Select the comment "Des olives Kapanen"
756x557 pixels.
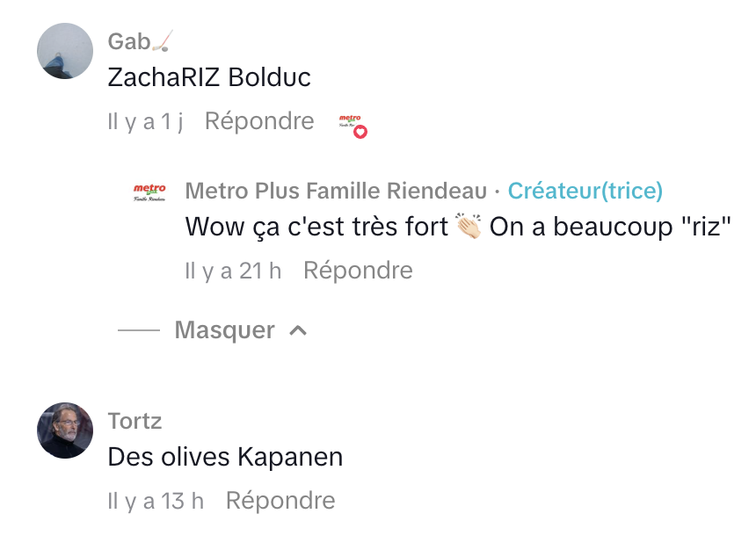pyautogui.click(x=225, y=457)
